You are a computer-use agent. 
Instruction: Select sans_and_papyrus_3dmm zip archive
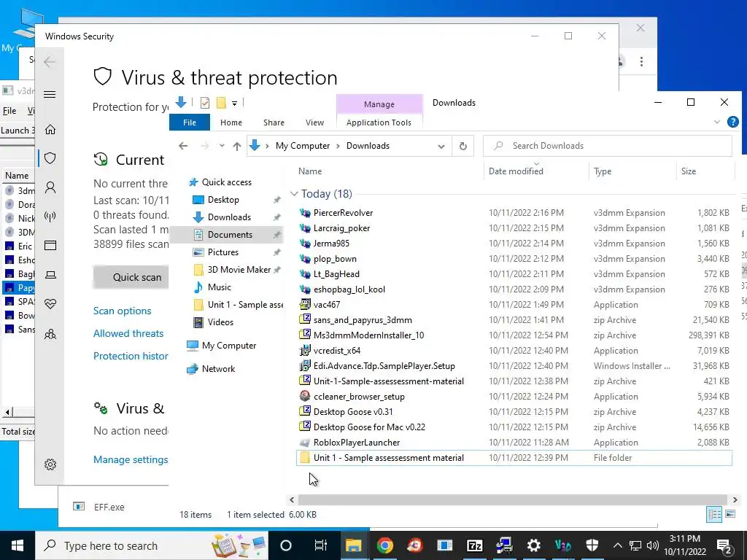point(363,320)
